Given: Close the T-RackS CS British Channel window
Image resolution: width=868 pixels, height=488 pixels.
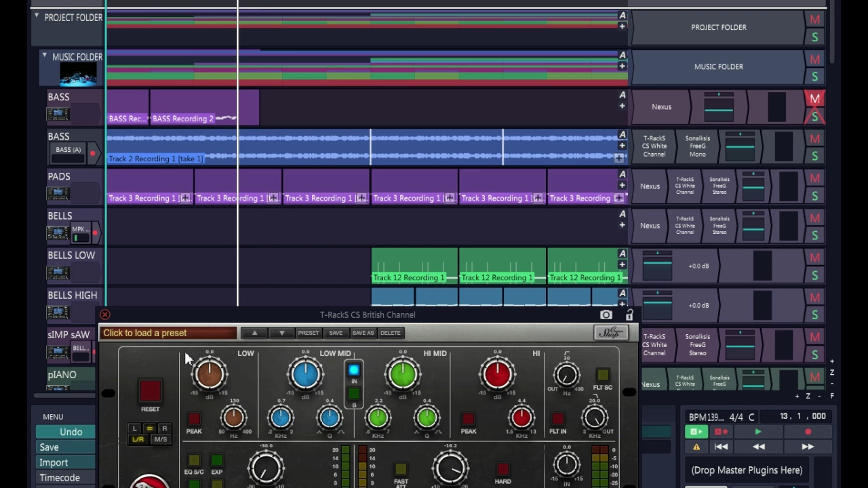Looking at the screenshot, I should click(104, 315).
